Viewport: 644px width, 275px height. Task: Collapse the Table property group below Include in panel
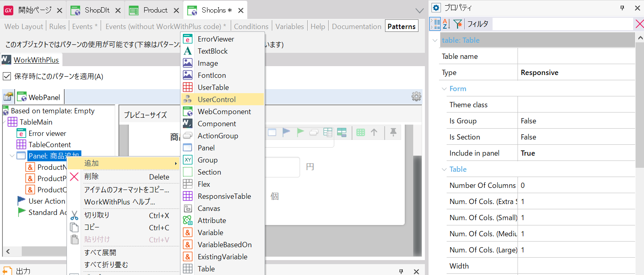(444, 169)
